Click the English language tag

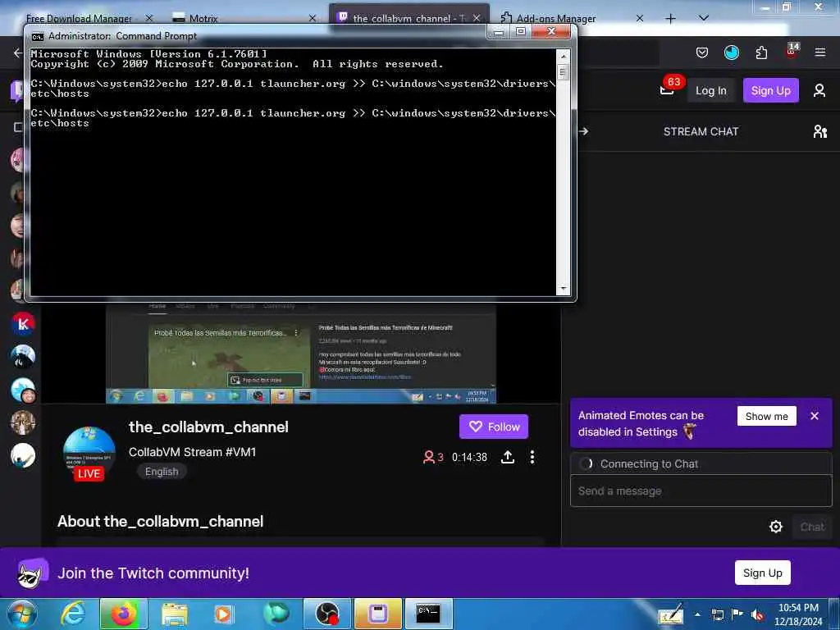coord(162,472)
